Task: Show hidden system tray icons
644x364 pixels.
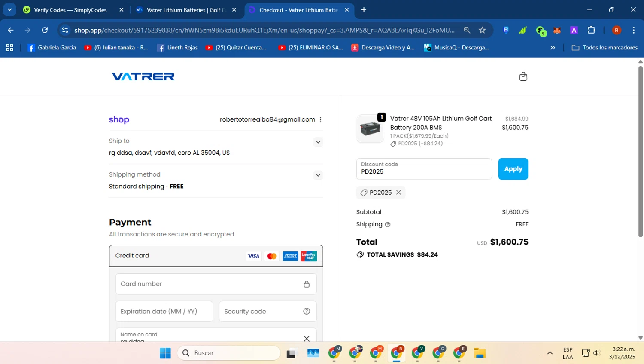Action: [x=550, y=353]
